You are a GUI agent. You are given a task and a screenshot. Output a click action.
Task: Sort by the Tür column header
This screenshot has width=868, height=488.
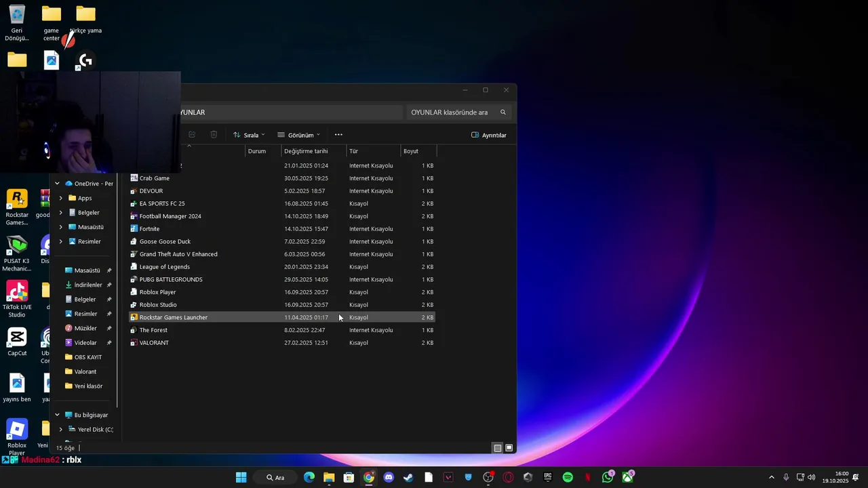374,151
